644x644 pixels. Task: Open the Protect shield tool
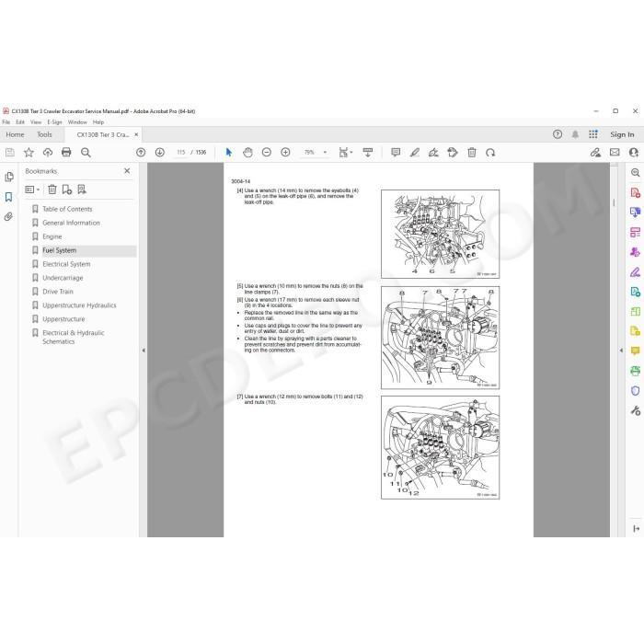click(635, 391)
